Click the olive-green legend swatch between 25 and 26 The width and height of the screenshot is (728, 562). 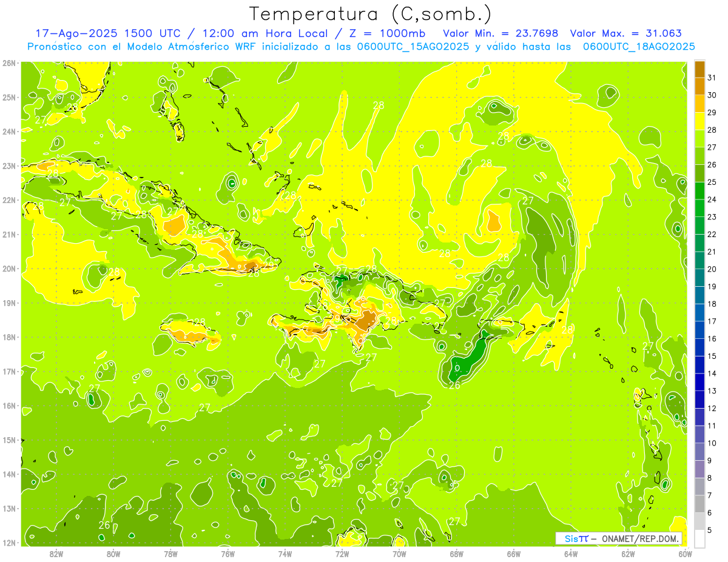click(x=699, y=173)
